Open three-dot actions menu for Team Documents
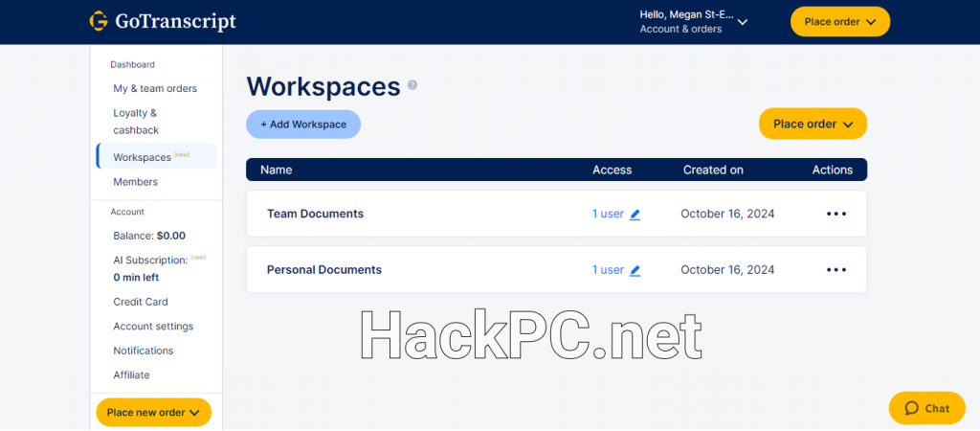This screenshot has height=431, width=980. coord(836,214)
